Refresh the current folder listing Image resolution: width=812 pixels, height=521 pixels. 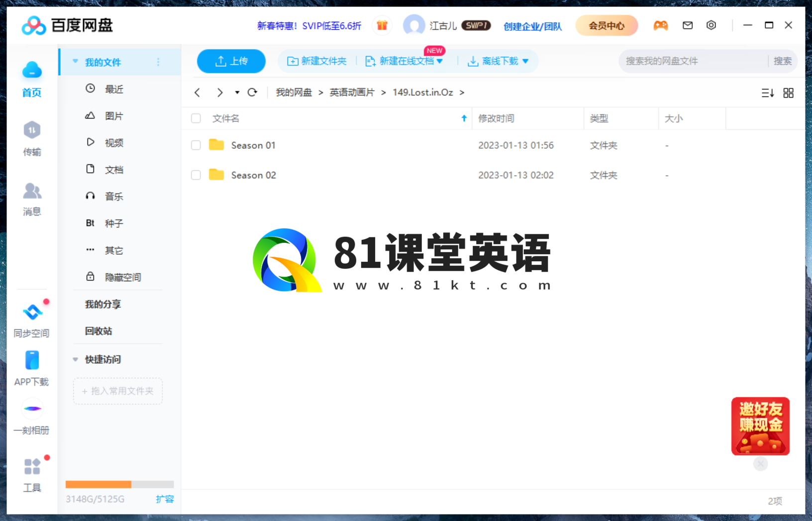click(253, 93)
